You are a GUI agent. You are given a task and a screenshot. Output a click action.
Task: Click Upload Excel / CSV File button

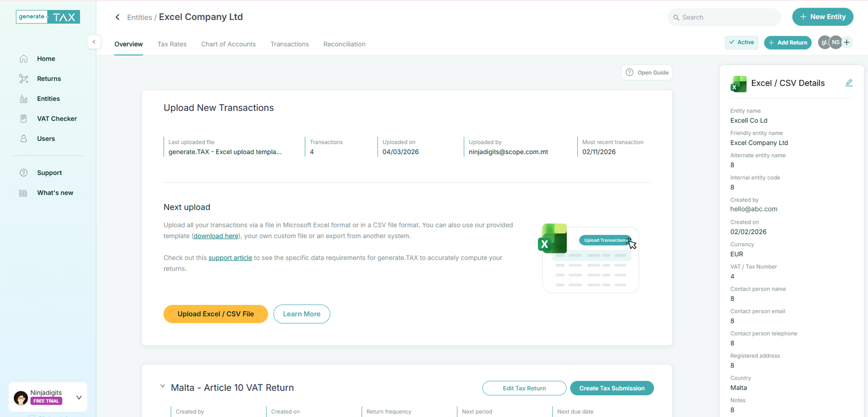click(216, 314)
